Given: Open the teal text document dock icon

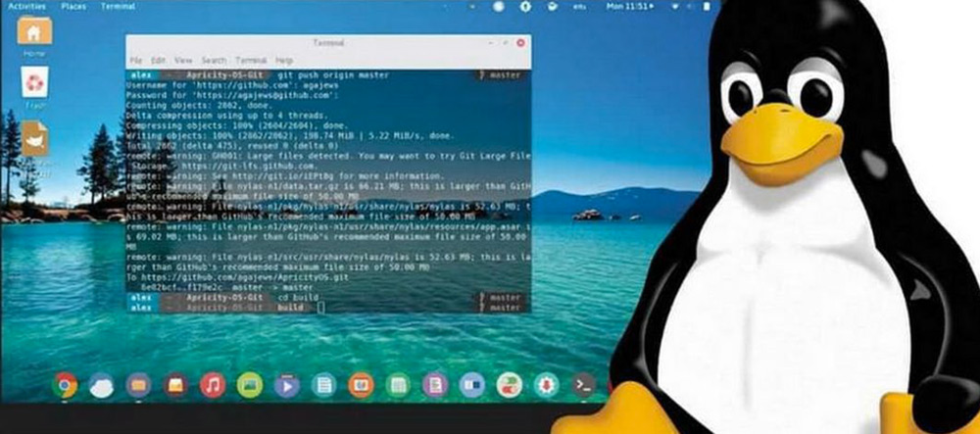Looking at the screenshot, I should [323, 385].
